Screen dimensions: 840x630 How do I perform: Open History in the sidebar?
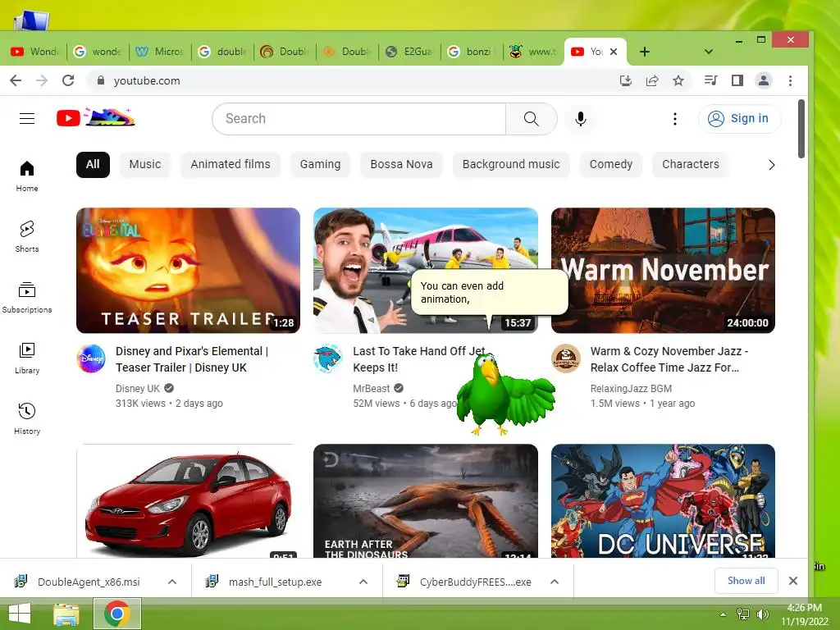click(27, 419)
